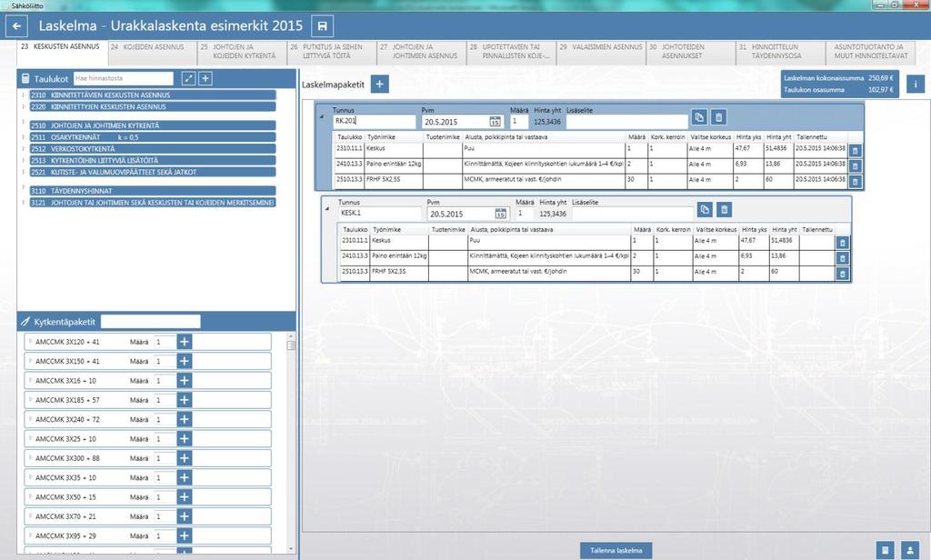Switch to tab 30 Johtoteiden asennukset
Viewport: 931px width, 560px height.
point(691,51)
